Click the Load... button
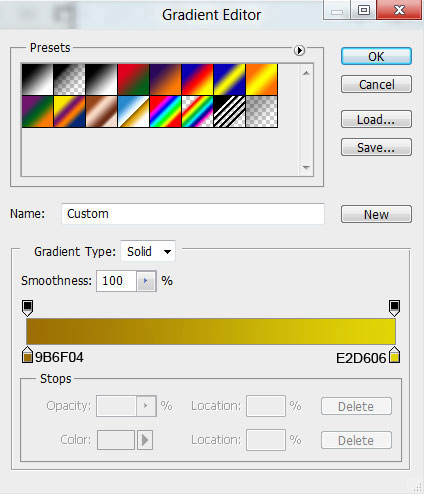The image size is (424, 494). coord(376,119)
